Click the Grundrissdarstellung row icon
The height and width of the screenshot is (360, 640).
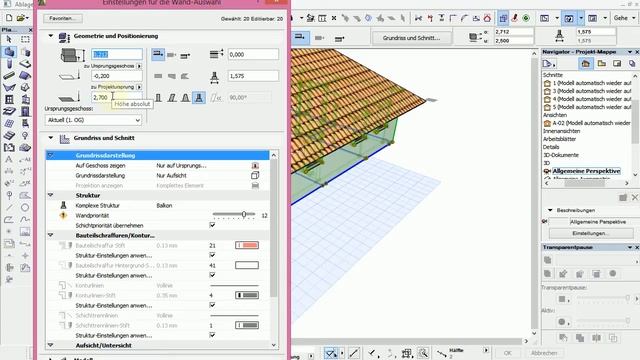point(255,176)
